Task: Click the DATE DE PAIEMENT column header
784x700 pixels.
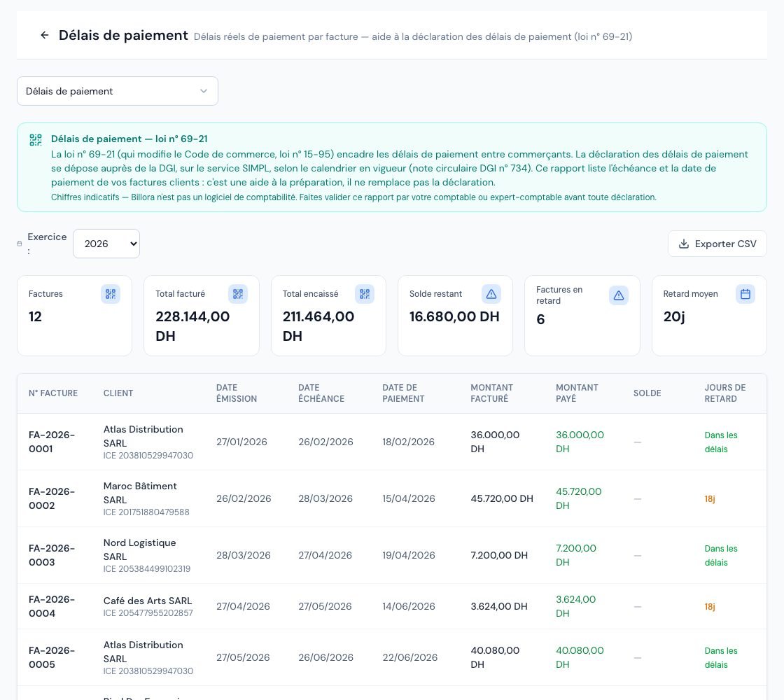Action: click(403, 393)
